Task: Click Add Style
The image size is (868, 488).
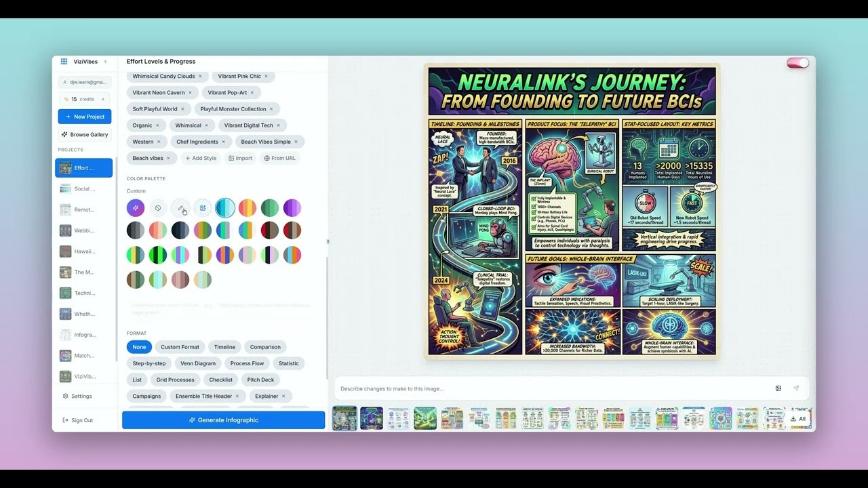Action: [x=201, y=158]
